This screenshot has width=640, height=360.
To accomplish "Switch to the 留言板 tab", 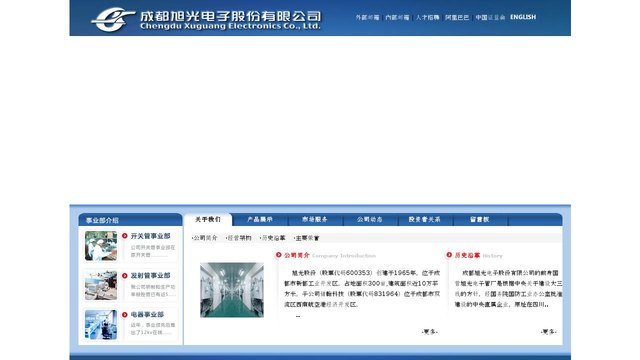I will pos(480,220).
